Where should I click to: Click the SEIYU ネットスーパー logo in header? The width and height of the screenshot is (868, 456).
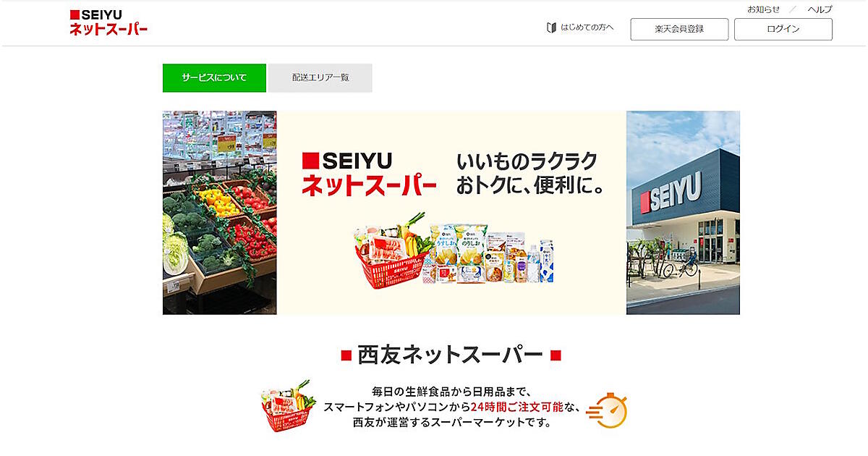[109, 23]
